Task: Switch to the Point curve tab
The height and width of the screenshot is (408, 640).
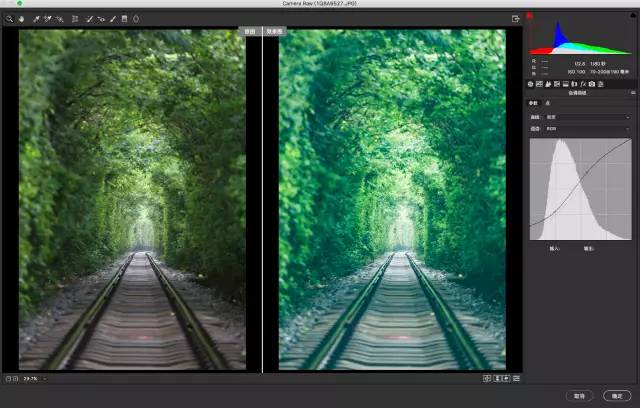Action: coord(547,103)
